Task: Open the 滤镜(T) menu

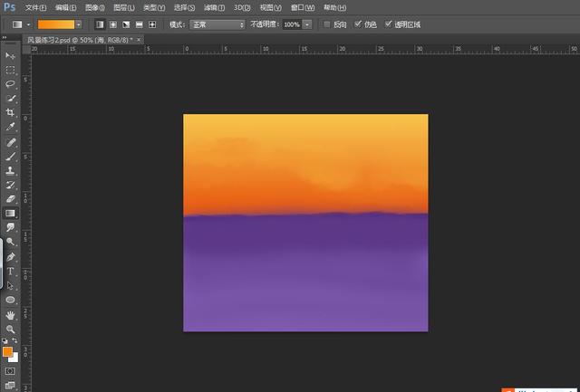Action: click(x=214, y=7)
